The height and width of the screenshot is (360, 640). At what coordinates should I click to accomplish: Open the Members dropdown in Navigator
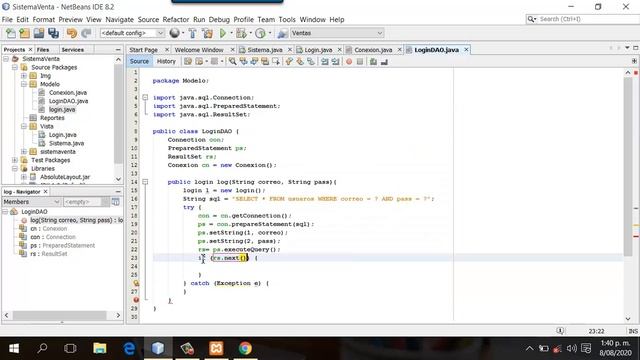(31, 202)
